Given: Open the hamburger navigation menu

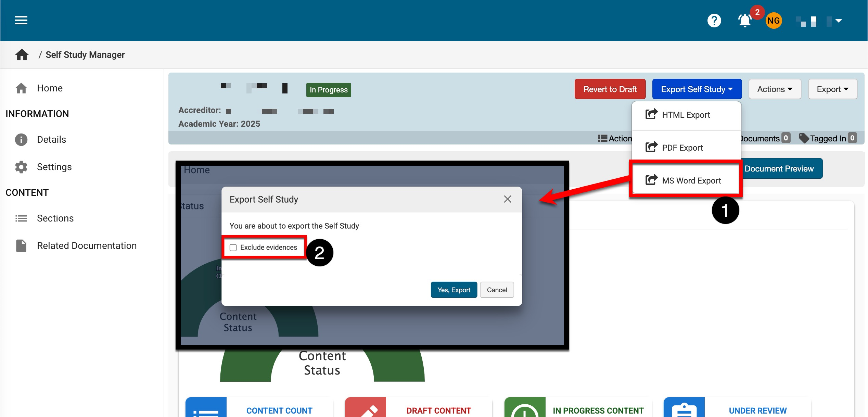Looking at the screenshot, I should tap(21, 21).
